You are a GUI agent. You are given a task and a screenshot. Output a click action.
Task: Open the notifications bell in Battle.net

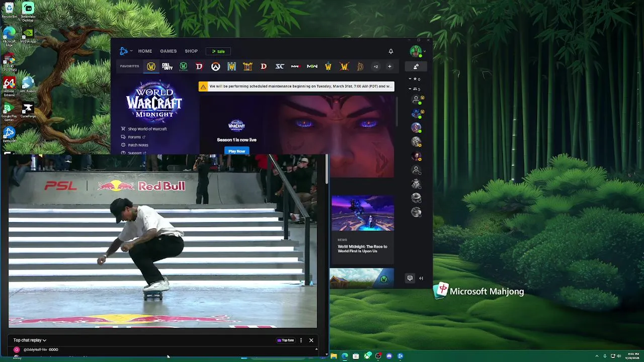click(390, 51)
